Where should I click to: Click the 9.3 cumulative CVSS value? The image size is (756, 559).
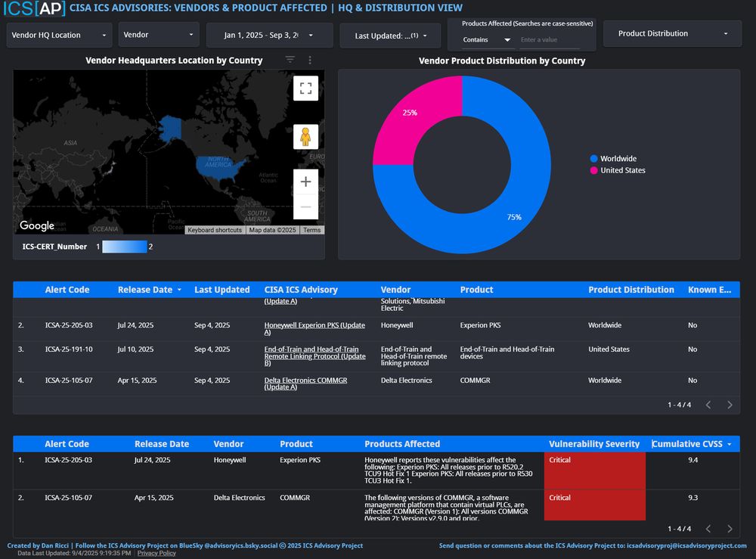coord(692,498)
